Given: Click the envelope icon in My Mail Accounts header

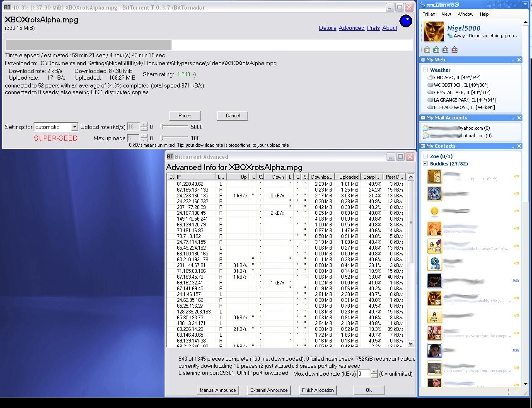Looking at the screenshot, I should click(423, 118).
